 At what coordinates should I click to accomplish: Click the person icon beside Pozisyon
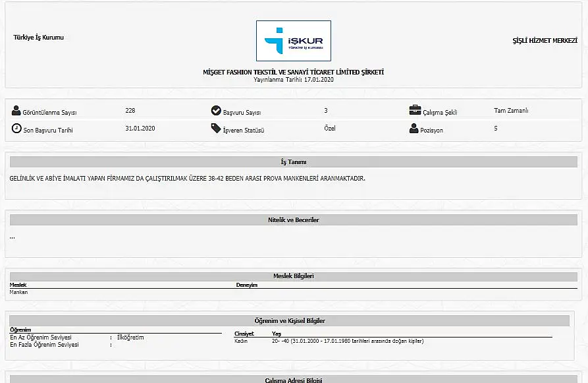pyautogui.click(x=414, y=129)
